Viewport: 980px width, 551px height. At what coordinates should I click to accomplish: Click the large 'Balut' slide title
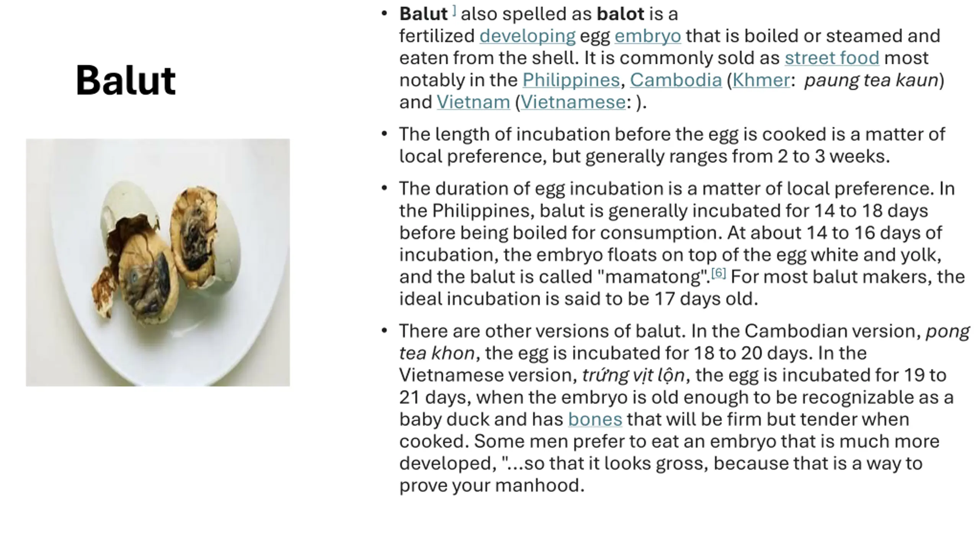[x=126, y=80]
